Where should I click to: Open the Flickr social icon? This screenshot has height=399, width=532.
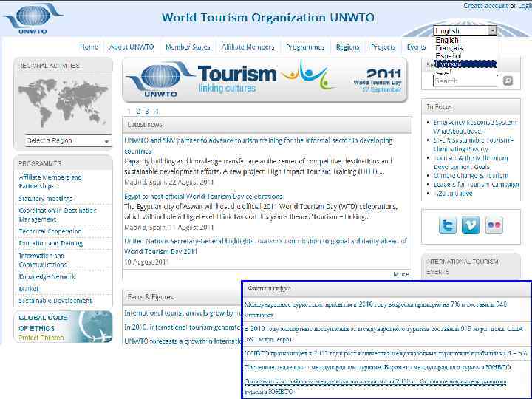pos(494,225)
